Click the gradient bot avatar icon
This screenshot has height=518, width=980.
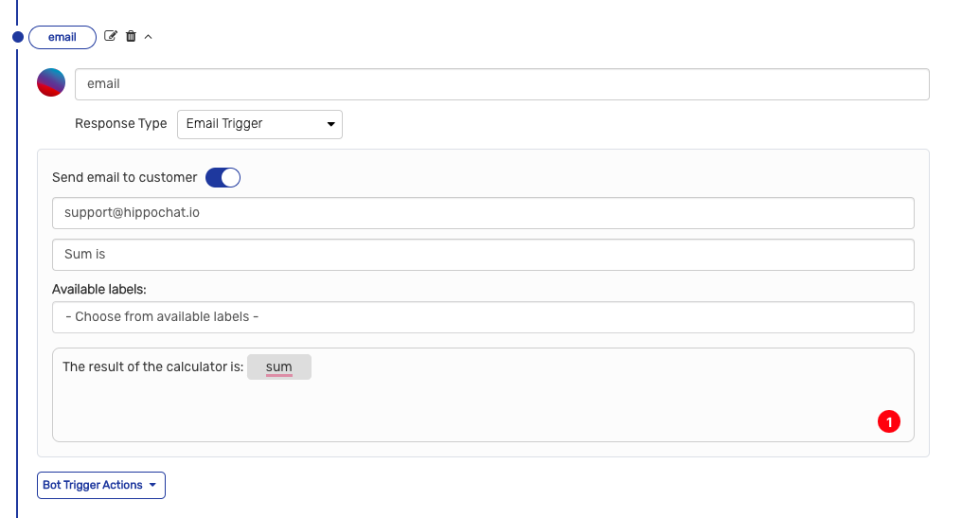(51, 82)
